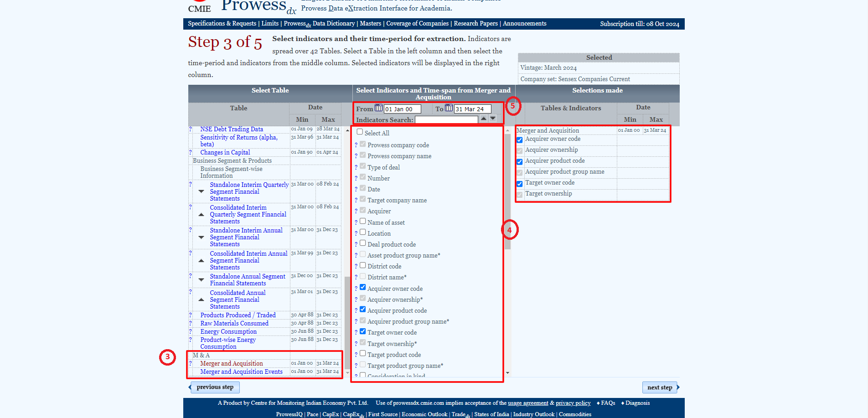The height and width of the screenshot is (418, 868).
Task: Click the To date input field
Action: click(x=473, y=109)
